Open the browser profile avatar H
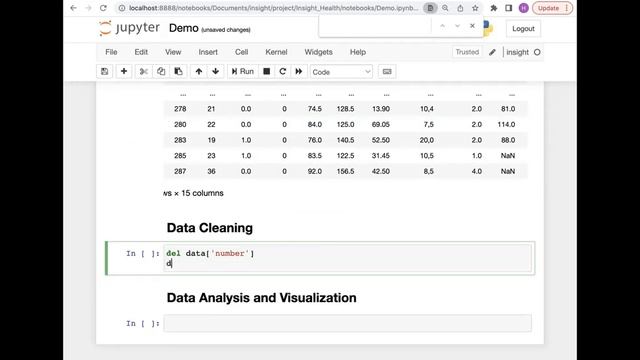640x360 pixels. click(524, 8)
